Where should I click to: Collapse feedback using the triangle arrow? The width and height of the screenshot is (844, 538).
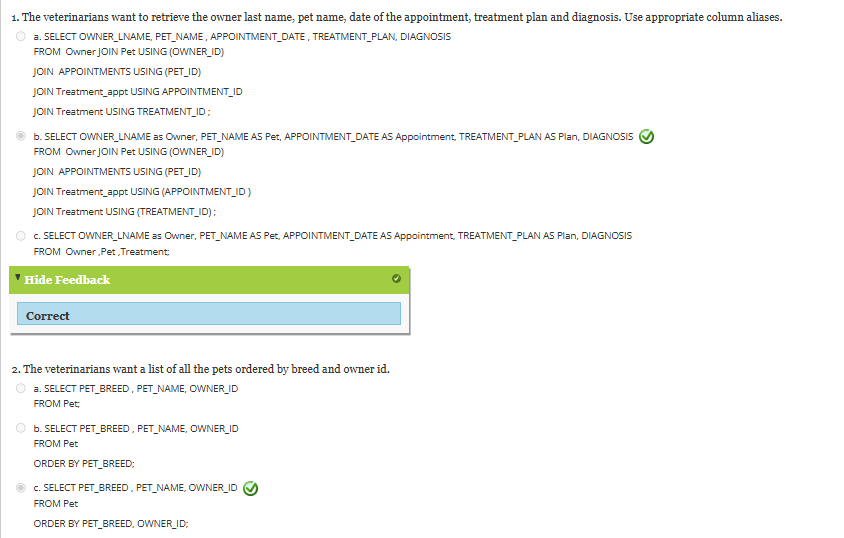(x=18, y=276)
